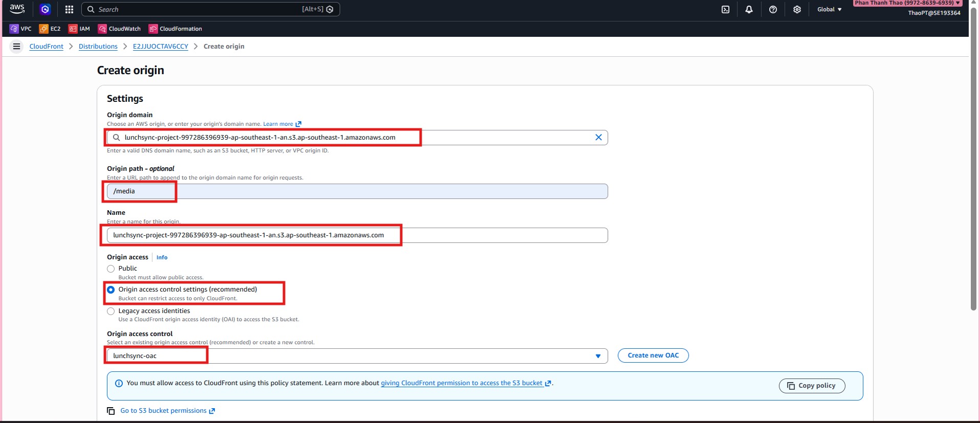The height and width of the screenshot is (423, 980).
Task: Expand the Phan Thanh Thao account menu
Action: tap(907, 3)
